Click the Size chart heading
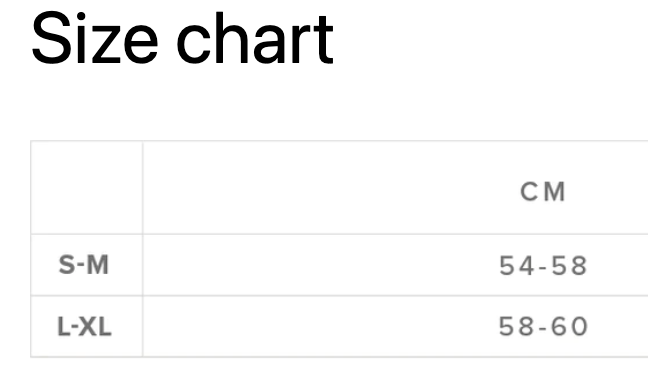 182,38
